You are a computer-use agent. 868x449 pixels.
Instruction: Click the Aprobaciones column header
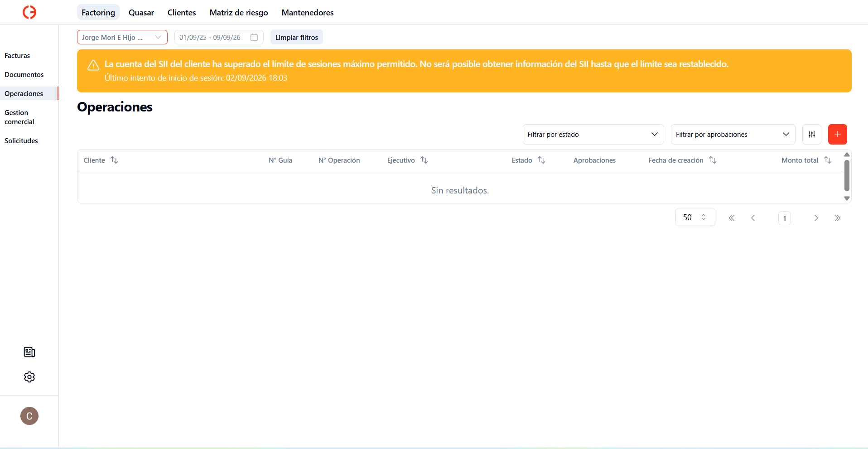pyautogui.click(x=594, y=160)
